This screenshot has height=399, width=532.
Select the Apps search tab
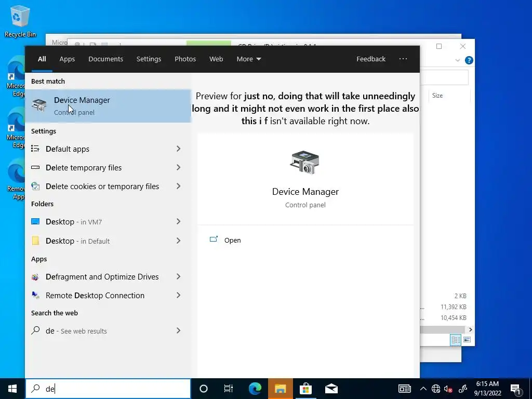tap(67, 59)
